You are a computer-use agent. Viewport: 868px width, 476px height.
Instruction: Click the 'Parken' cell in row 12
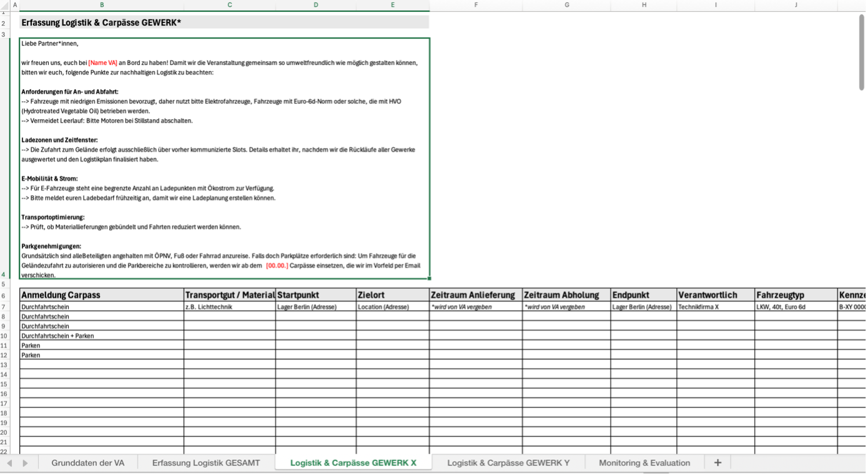coord(102,355)
